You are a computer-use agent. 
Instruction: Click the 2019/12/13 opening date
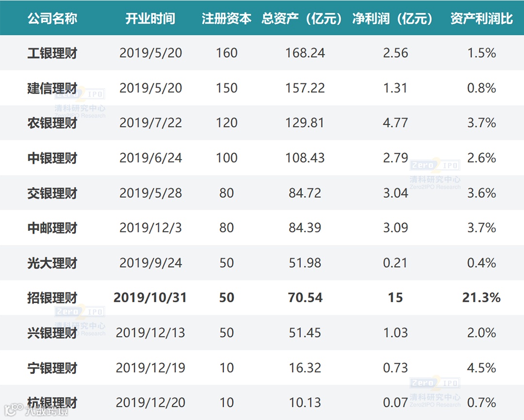click(x=150, y=333)
